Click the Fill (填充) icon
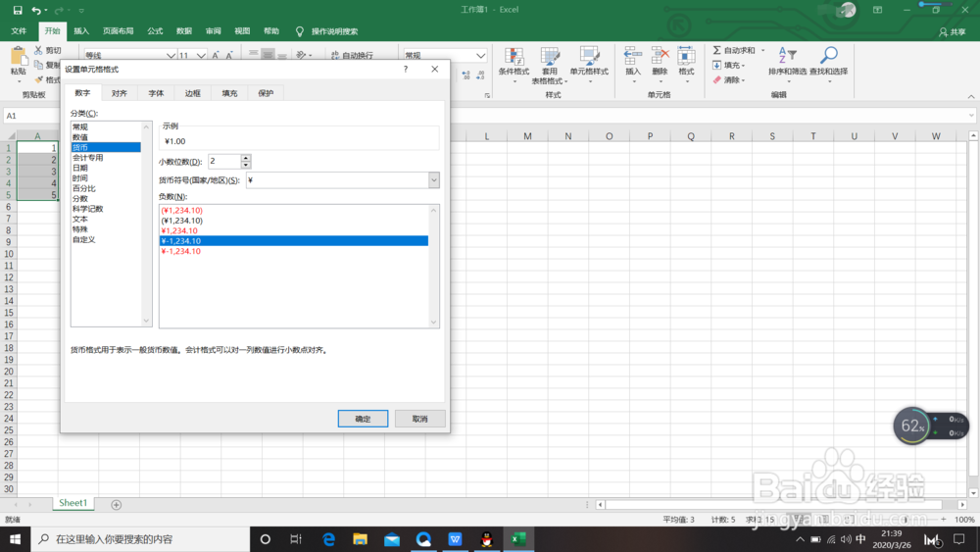980x552 pixels. [717, 65]
